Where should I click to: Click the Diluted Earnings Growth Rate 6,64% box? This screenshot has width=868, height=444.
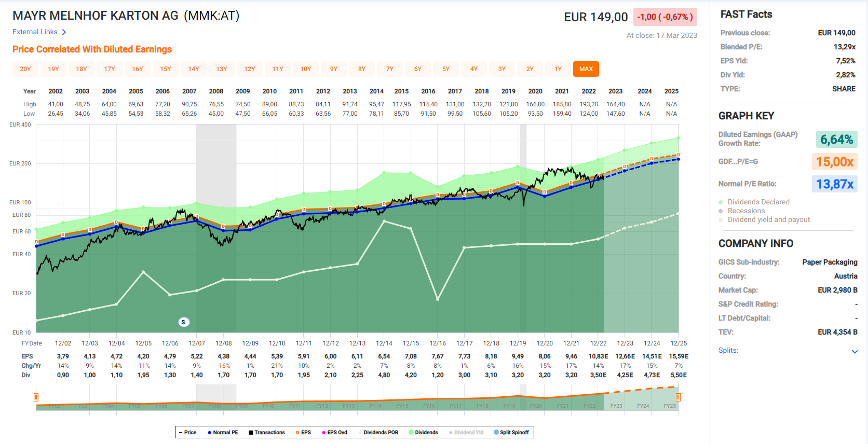coord(836,140)
